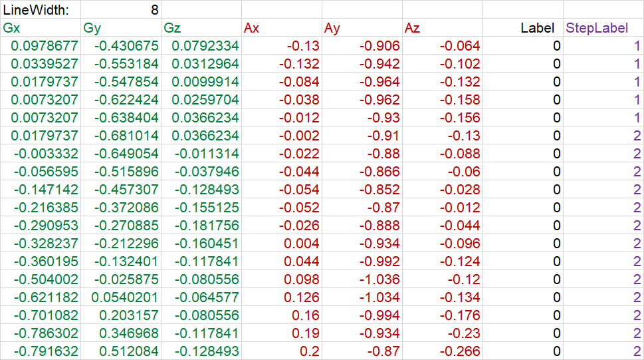Viewport: 644px width, 360px height.
Task: Click the LineWidth: label cell
Action: pyautogui.click(x=40, y=9)
